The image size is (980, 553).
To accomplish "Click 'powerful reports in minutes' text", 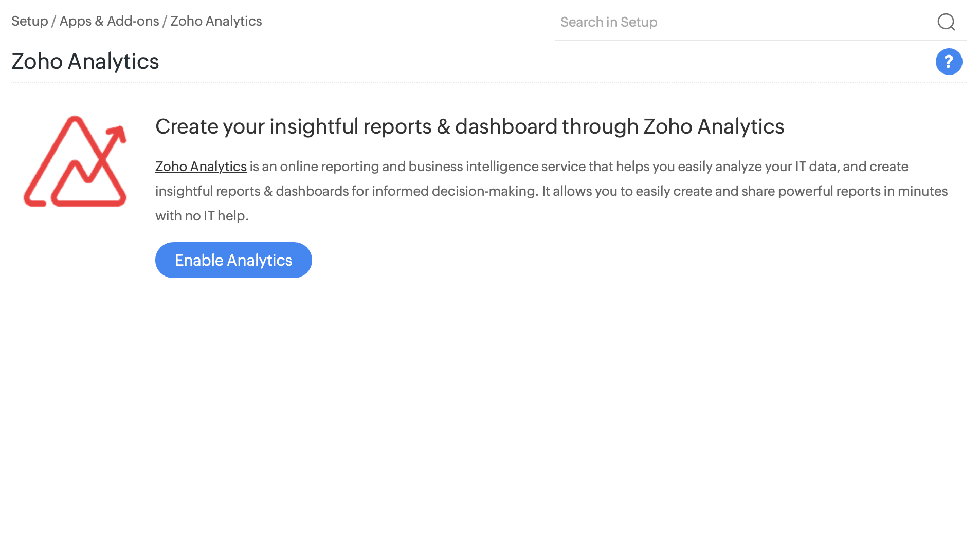I will tap(862, 191).
